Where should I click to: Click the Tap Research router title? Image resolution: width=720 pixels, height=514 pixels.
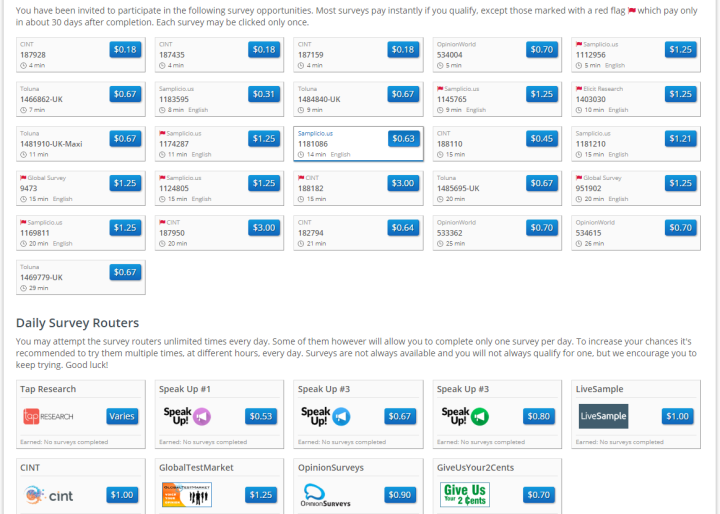pyautogui.click(x=48, y=389)
